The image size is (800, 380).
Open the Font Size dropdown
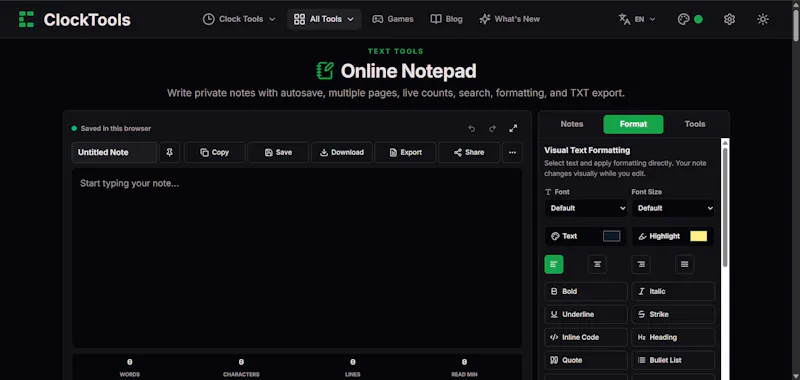tap(673, 208)
